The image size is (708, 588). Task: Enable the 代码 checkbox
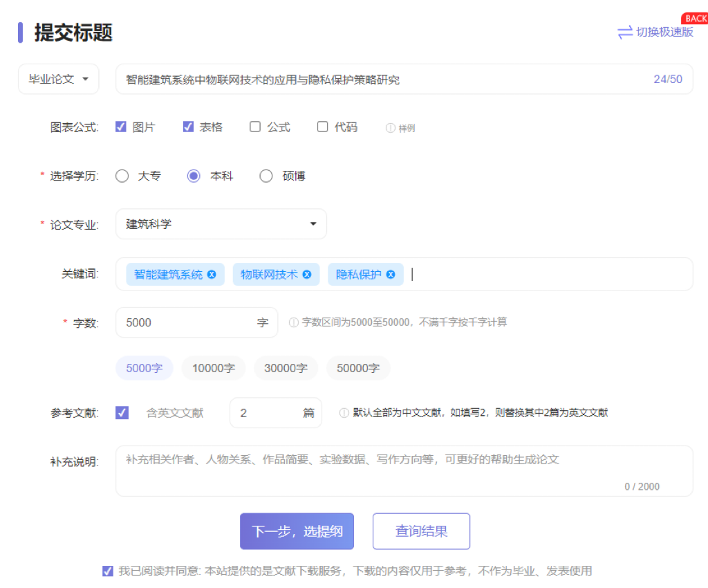[322, 127]
